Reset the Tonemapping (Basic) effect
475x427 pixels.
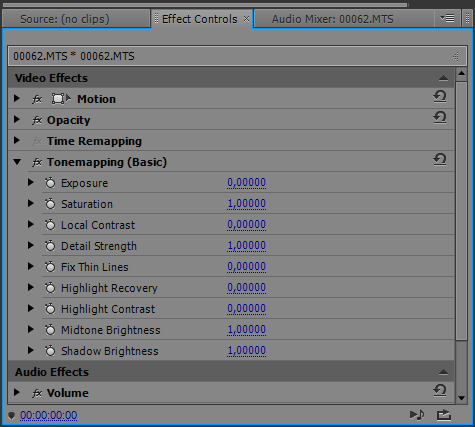tap(440, 160)
